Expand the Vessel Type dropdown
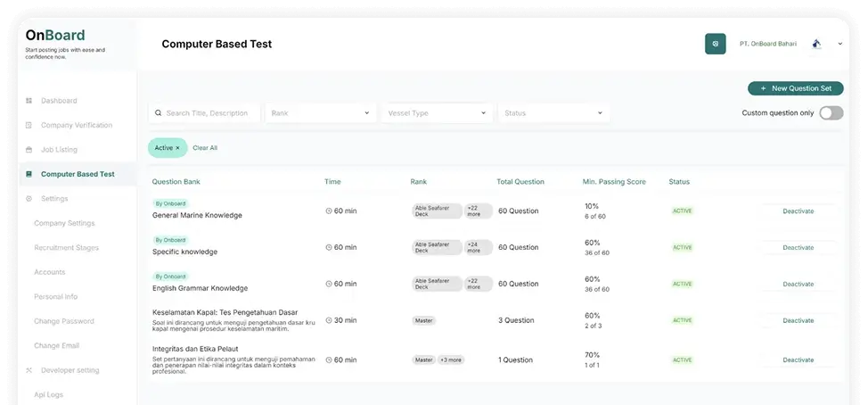Viewport: 868px width, 405px height. pos(437,113)
